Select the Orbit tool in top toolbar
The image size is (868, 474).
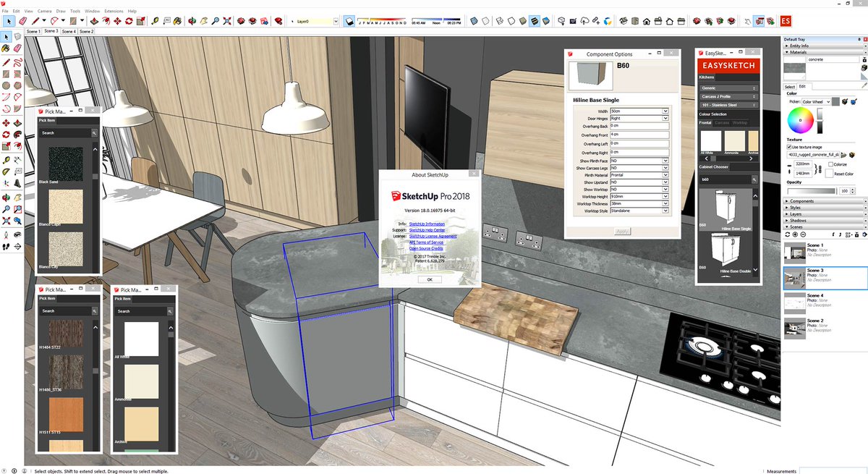tap(192, 21)
